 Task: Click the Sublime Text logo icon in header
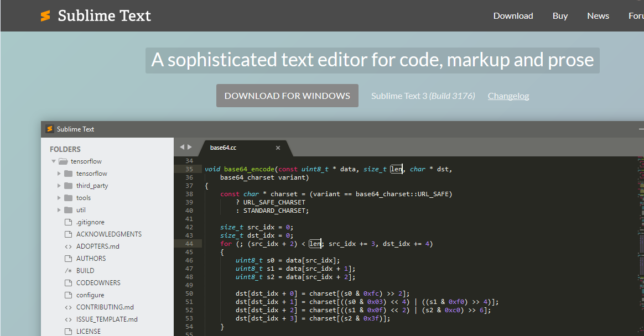[x=45, y=16]
